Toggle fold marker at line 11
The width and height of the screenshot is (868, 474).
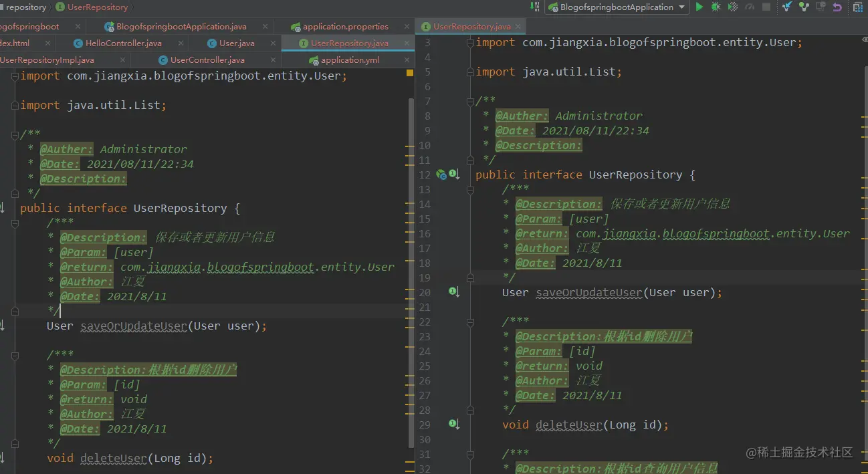click(471, 160)
